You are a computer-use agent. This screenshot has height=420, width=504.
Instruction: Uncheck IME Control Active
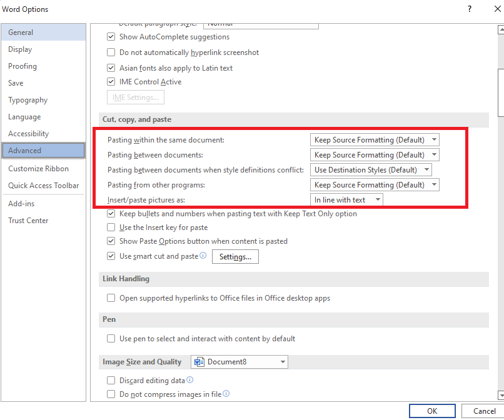point(111,81)
